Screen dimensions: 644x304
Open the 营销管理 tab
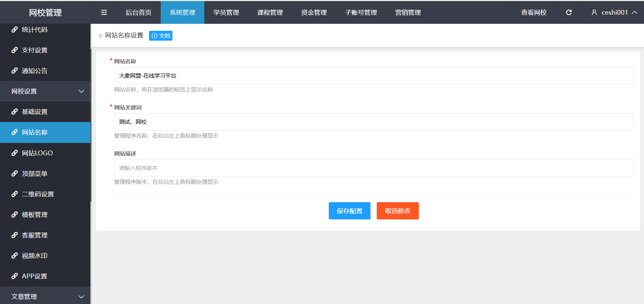click(408, 12)
